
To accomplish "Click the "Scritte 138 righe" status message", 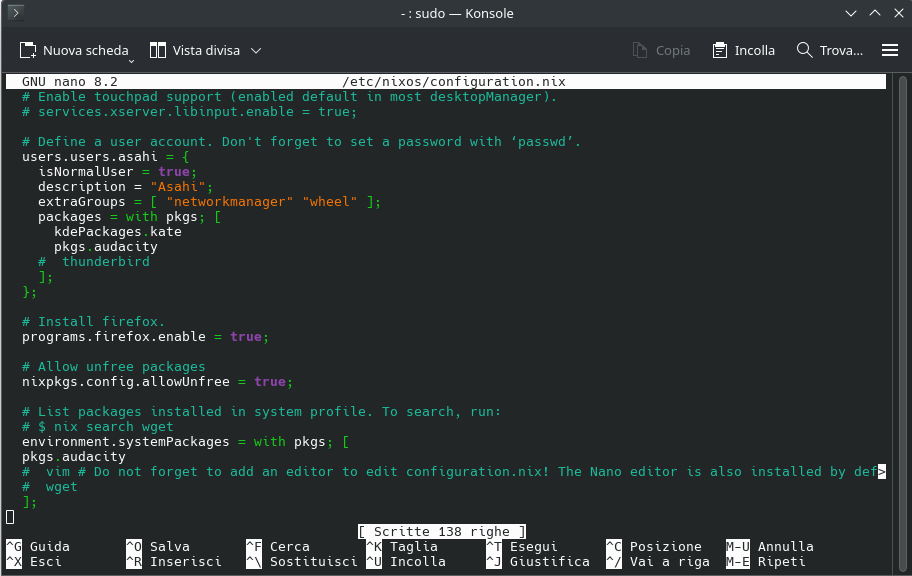I will pos(441,532).
